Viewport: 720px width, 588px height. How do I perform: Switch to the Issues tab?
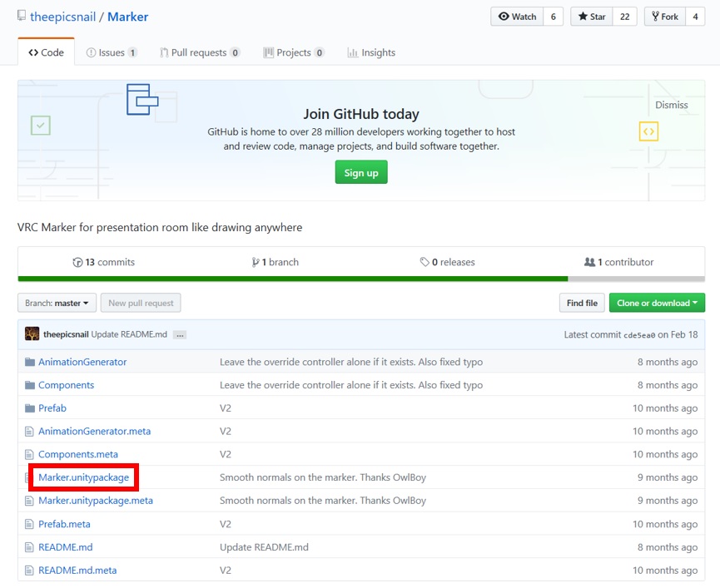click(x=112, y=52)
